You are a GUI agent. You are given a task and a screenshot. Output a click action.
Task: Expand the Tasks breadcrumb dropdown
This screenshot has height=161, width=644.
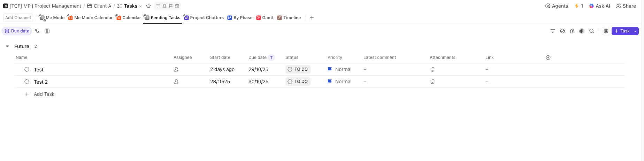click(140, 6)
